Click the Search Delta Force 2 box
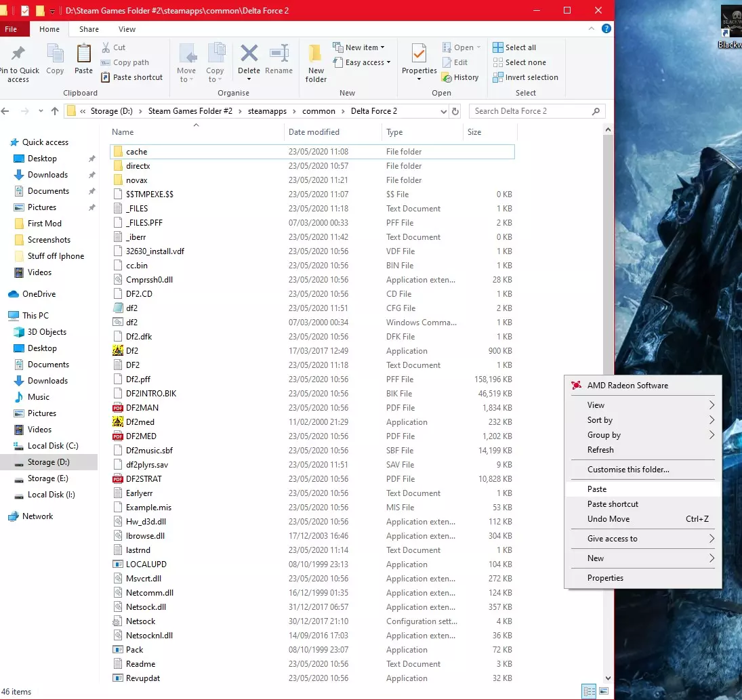742x700 pixels. (x=531, y=111)
